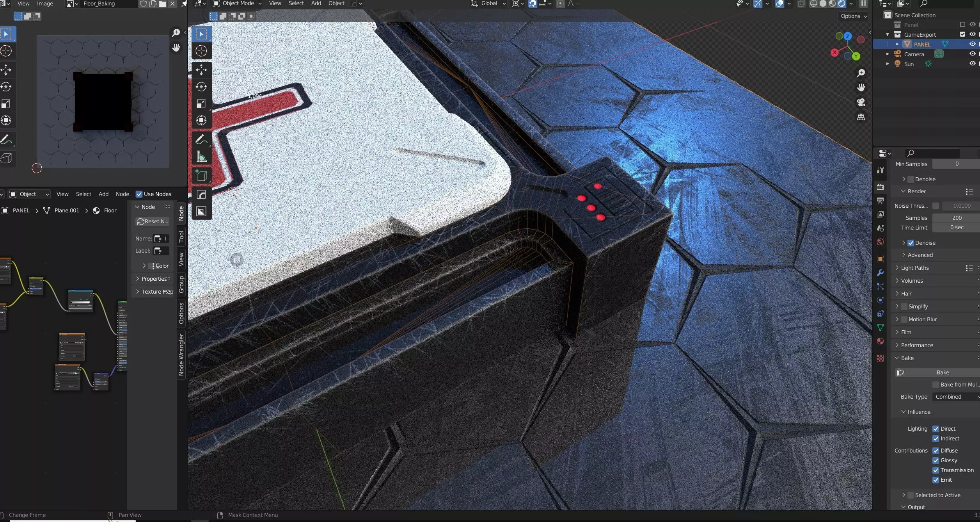
Task: Open the viewport Add menu
Action: pos(316,4)
